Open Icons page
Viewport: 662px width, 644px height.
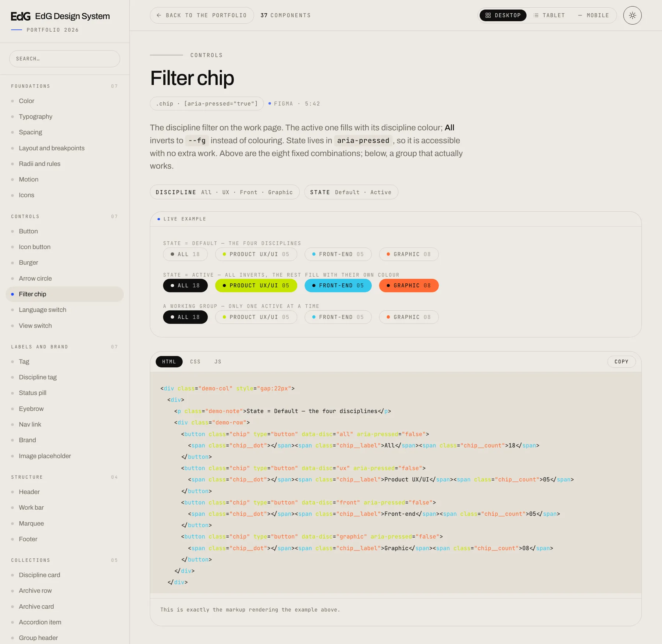coord(65,195)
